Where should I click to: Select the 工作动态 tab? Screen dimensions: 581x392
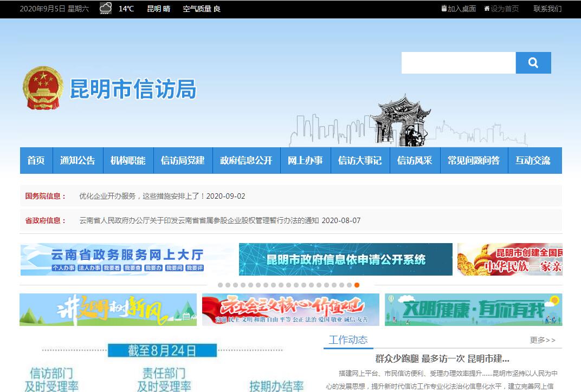pyautogui.click(x=348, y=340)
